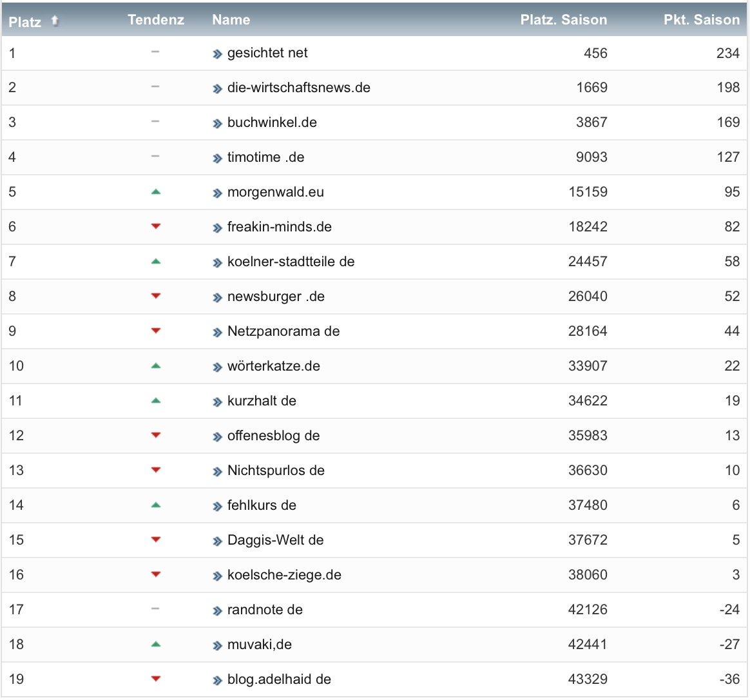Viewport: 750px width, 700px height.
Task: Open the Netzpanorama de link
Action: (284, 331)
